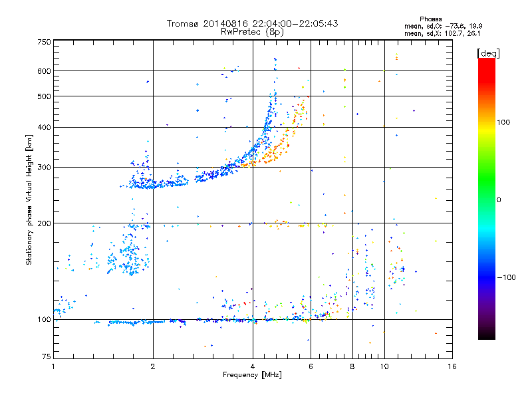Click the plot title 'Tromsø 20140816 22:04:00-22:05:43'
Viewport: 532px width, 399px height.
tap(252, 23)
